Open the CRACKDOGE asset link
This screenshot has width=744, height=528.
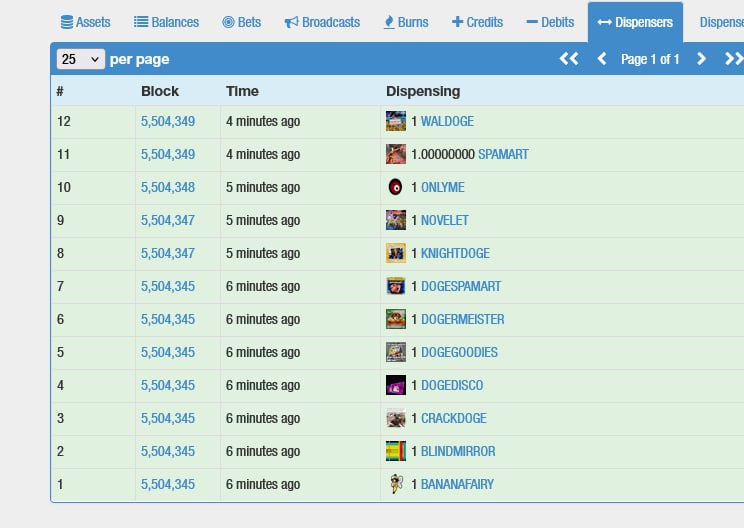pyautogui.click(x=454, y=418)
